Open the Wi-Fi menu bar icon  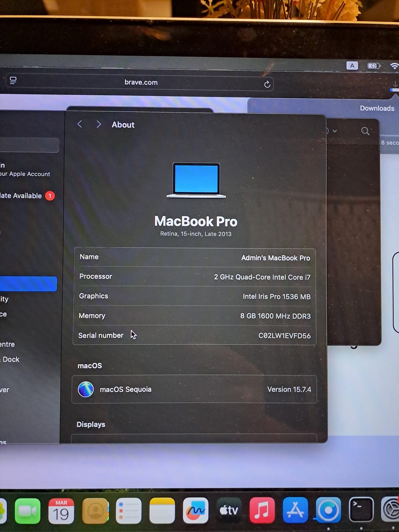pyautogui.click(x=394, y=66)
